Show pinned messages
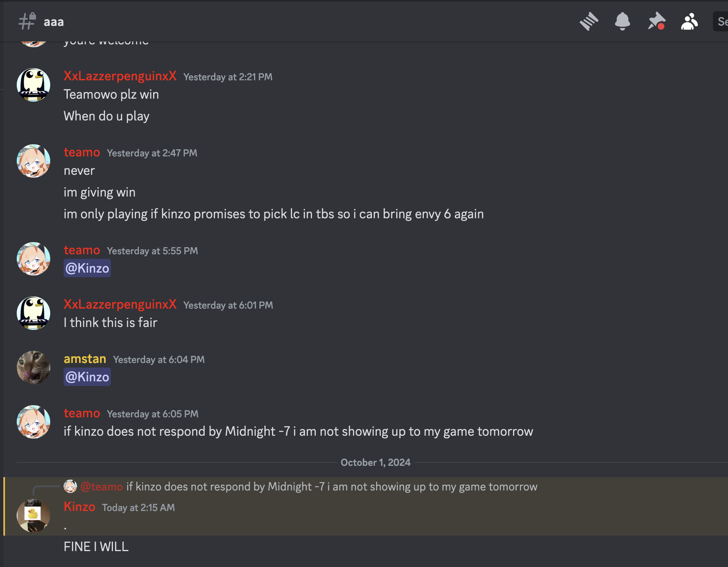 (x=656, y=21)
